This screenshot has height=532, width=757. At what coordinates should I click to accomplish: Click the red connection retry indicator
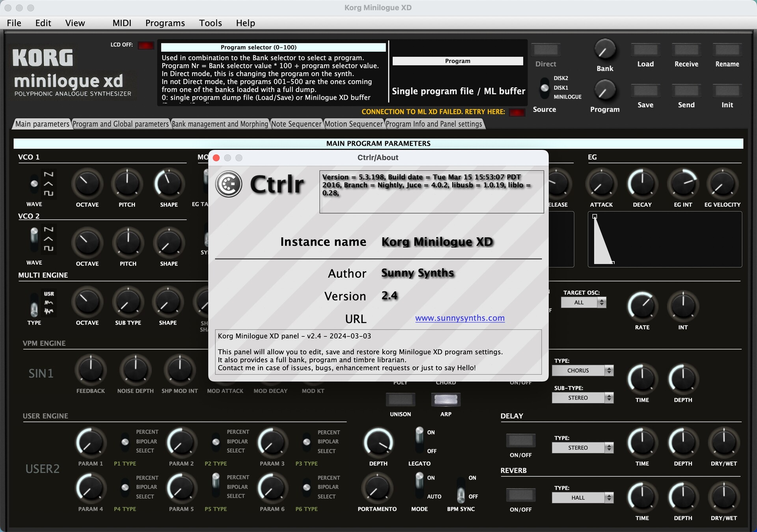click(517, 112)
